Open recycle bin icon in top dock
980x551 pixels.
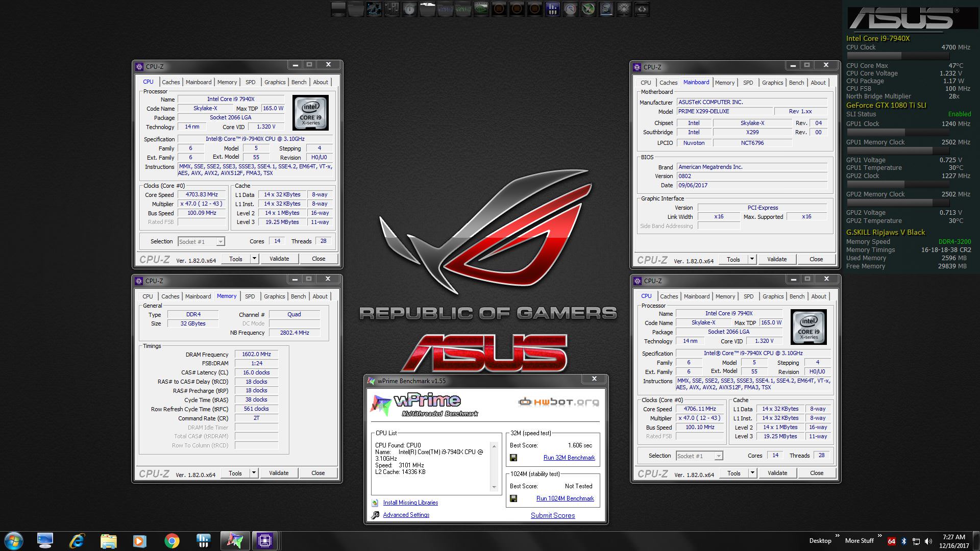tap(642, 9)
